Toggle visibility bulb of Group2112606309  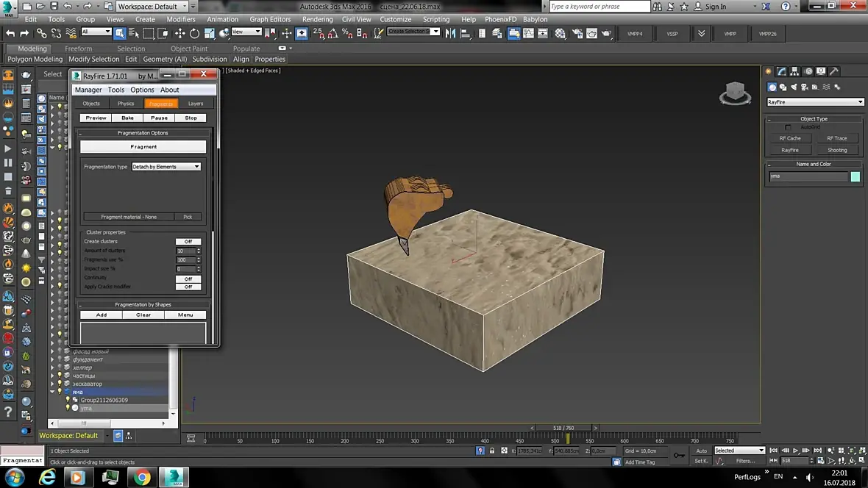[68, 400]
